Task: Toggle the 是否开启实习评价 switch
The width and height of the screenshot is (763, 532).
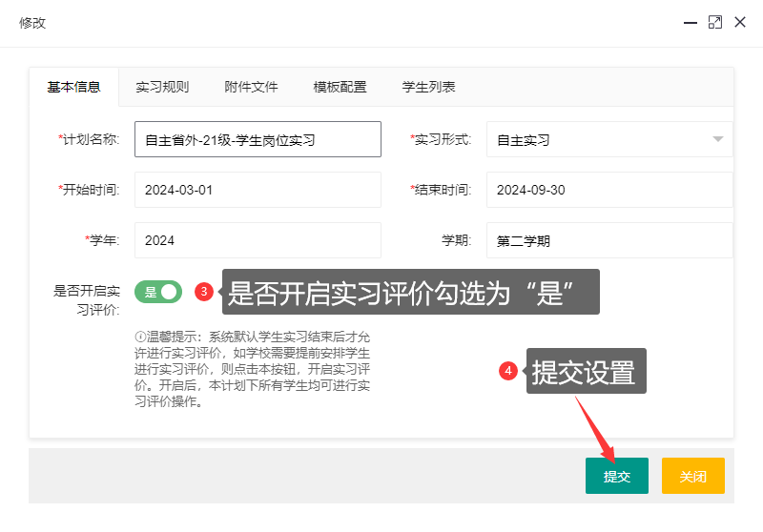Action: [x=158, y=292]
